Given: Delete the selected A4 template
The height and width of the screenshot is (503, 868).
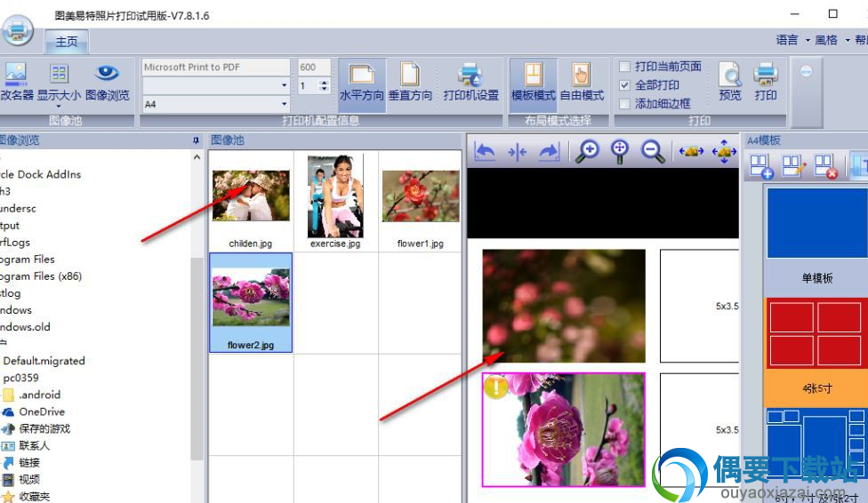Looking at the screenshot, I should coord(826,166).
